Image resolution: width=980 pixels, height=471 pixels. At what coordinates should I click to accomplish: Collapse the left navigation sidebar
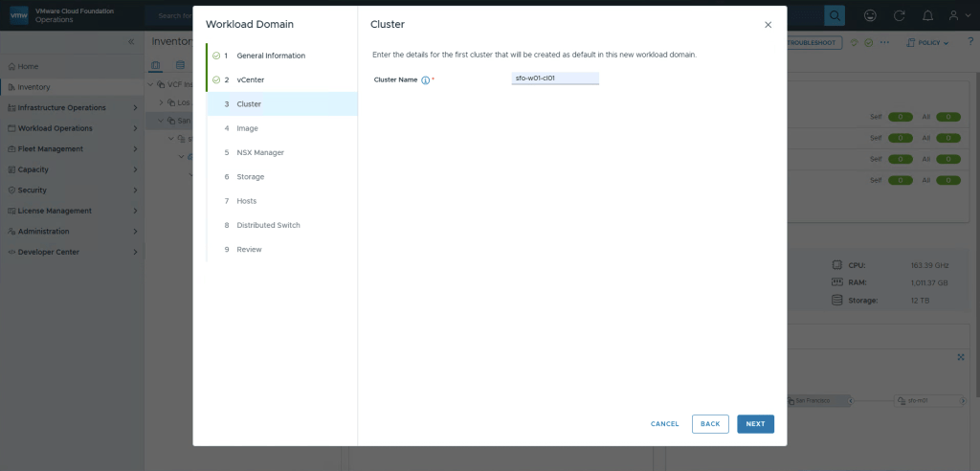(x=132, y=43)
